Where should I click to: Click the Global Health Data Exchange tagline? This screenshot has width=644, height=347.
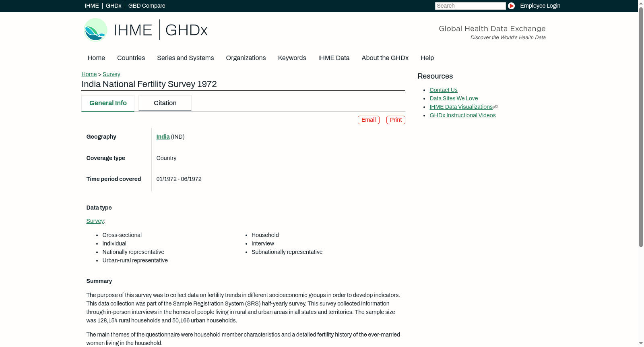pyautogui.click(x=492, y=29)
